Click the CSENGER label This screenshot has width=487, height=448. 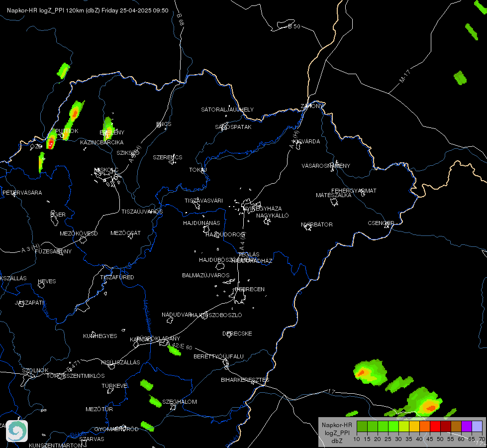pos(381,223)
